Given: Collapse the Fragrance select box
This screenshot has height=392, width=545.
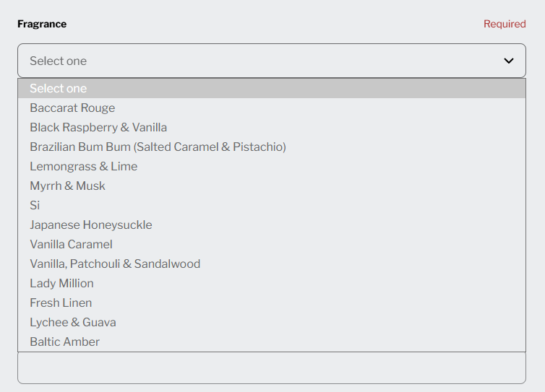Looking at the screenshot, I should pyautogui.click(x=271, y=61).
